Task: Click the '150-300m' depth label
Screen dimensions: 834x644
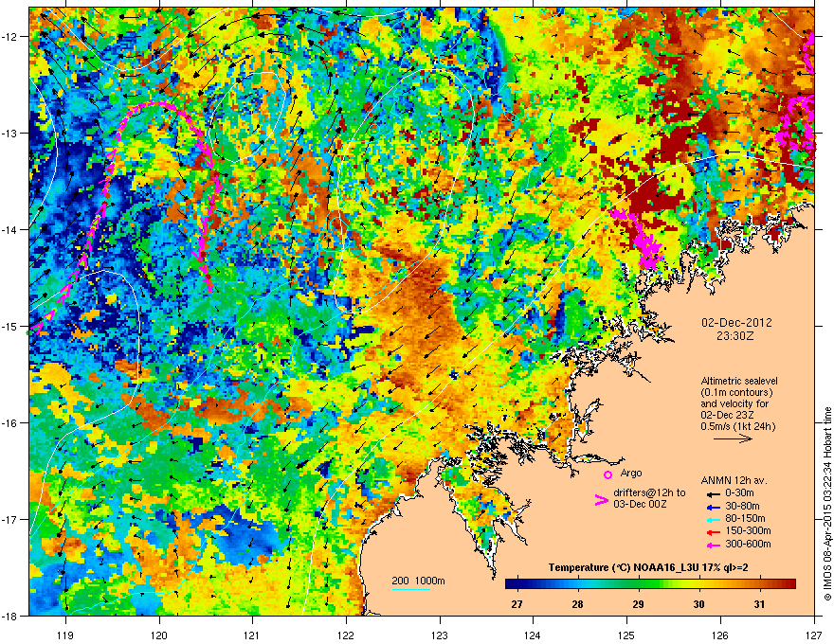Action: [x=748, y=530]
